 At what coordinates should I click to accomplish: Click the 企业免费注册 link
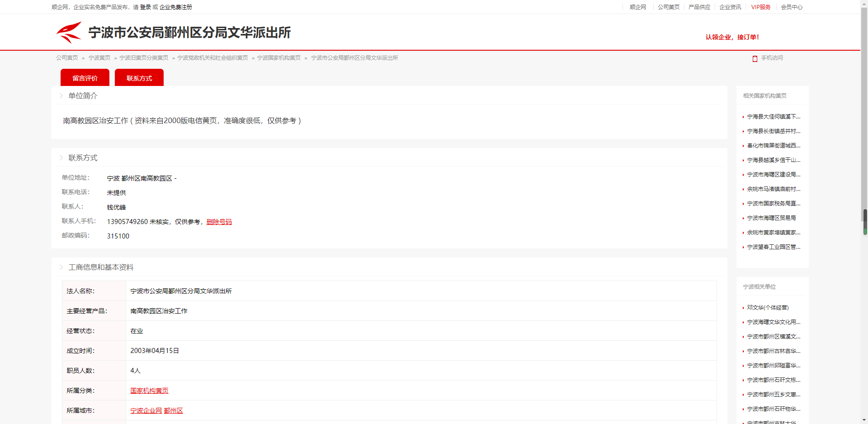[176, 7]
